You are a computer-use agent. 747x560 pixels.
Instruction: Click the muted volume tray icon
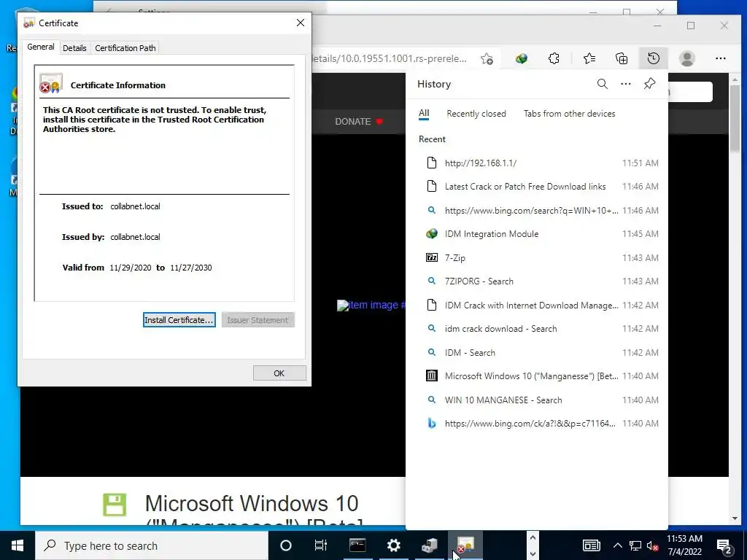pos(652,545)
